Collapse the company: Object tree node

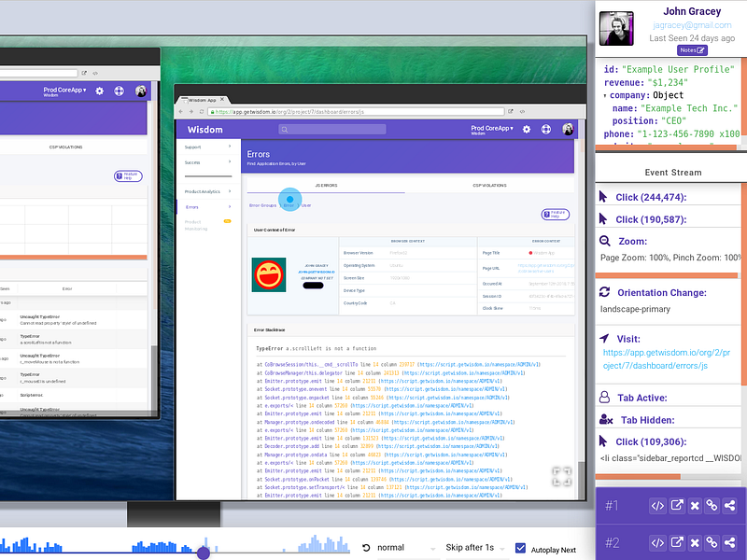pyautogui.click(x=605, y=96)
